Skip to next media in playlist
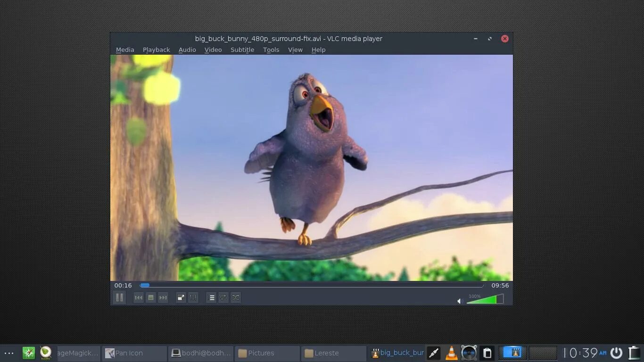 [163, 297]
